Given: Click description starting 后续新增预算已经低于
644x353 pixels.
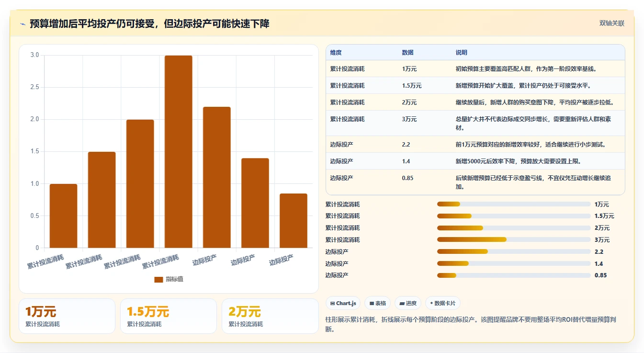Looking at the screenshot, I should pos(533,182).
